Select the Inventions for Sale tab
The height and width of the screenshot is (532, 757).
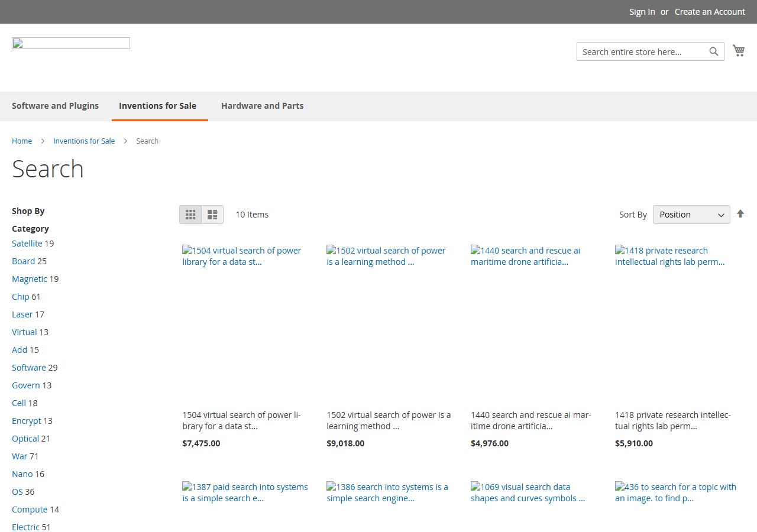point(157,106)
